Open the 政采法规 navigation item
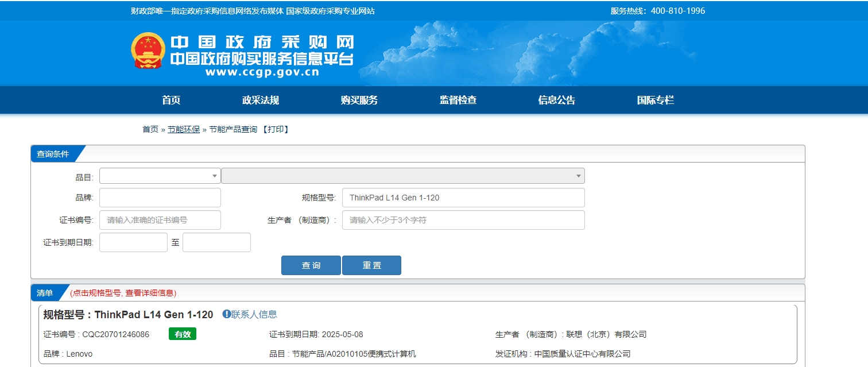The image size is (868, 367). pos(261,101)
